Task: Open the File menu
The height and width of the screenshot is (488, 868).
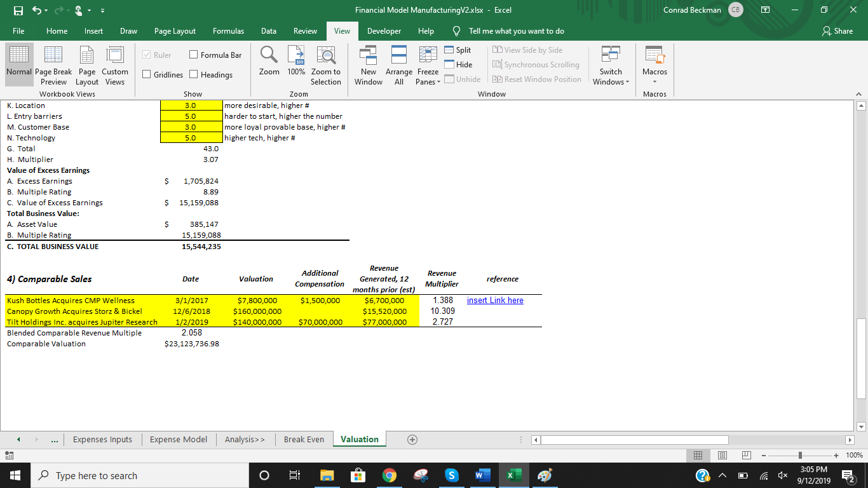Action: [x=18, y=30]
